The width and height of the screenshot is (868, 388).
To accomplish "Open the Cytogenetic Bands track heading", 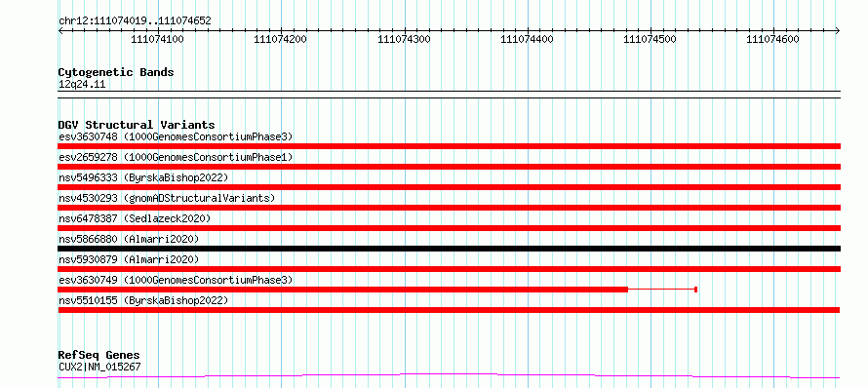I will pos(116,72).
